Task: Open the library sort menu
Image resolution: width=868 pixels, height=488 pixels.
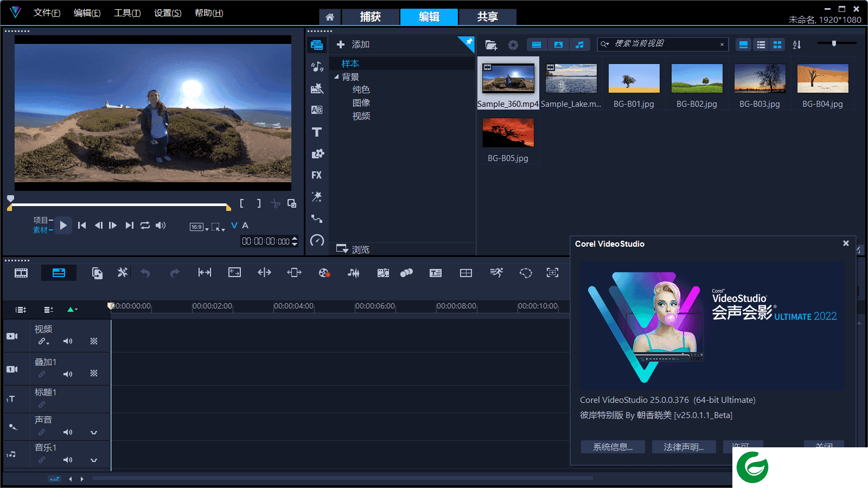Action: [797, 44]
